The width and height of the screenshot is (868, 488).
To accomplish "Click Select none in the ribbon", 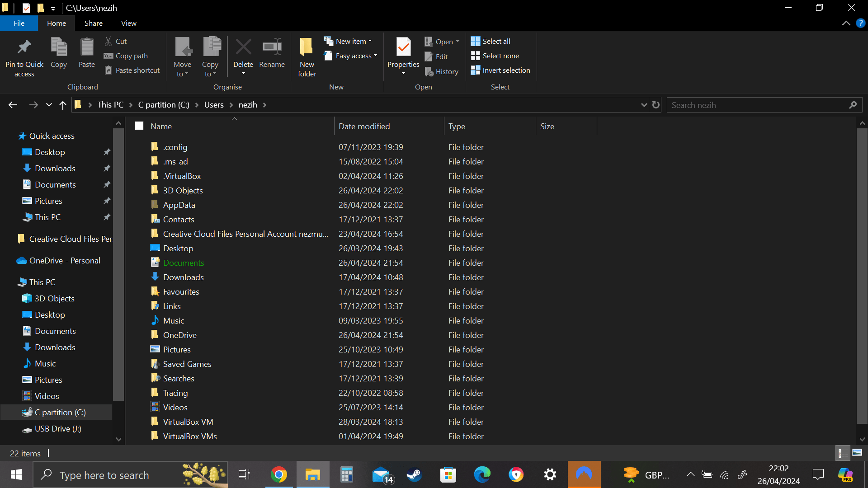I will (x=495, y=56).
